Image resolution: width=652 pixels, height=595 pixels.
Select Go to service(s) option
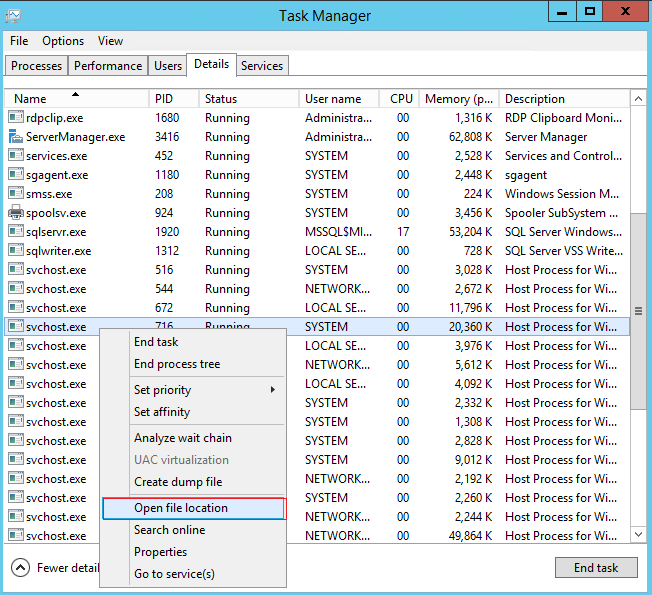tap(174, 574)
